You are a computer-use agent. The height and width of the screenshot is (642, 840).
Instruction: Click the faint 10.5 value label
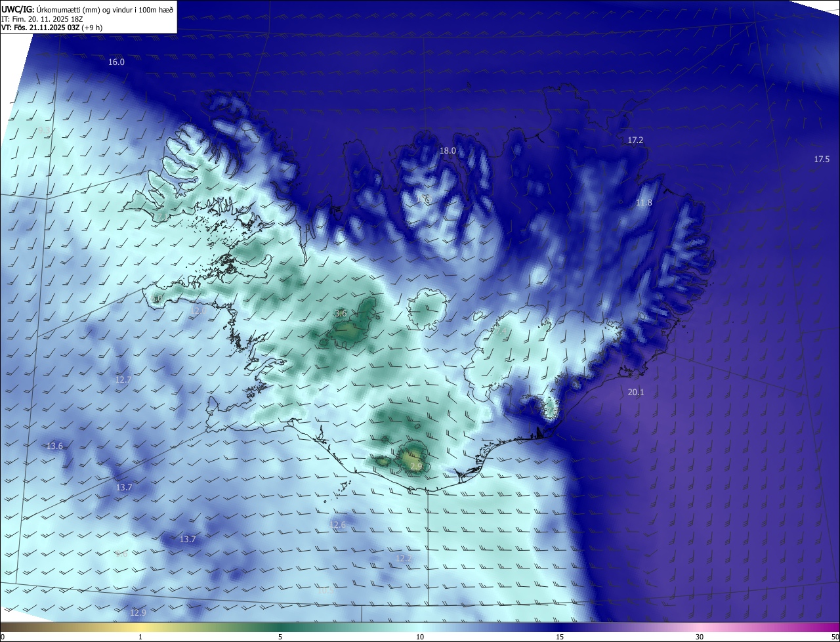coord(326,590)
